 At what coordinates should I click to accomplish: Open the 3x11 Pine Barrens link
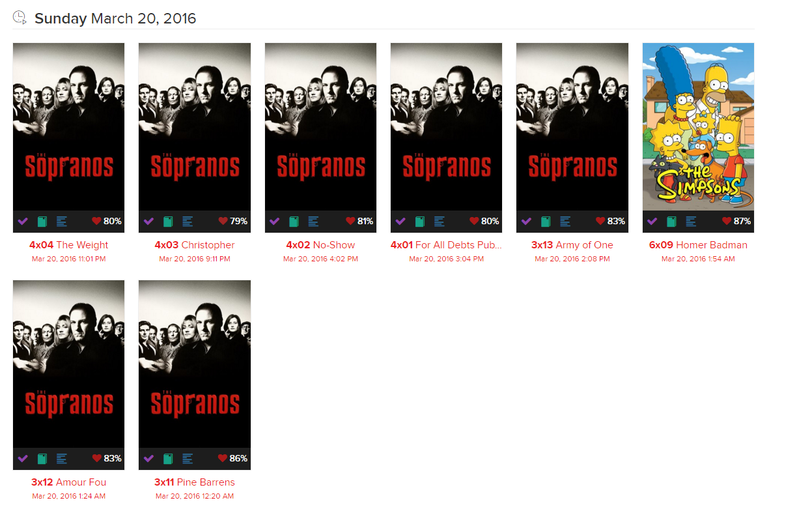195,482
